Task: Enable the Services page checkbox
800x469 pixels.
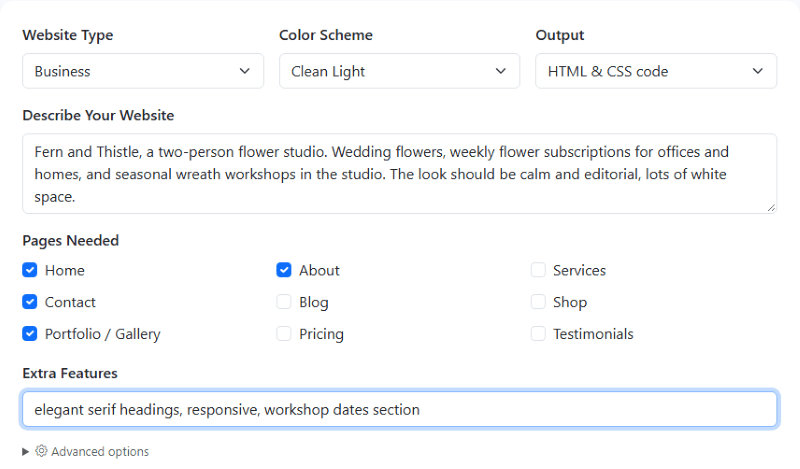Action: (538, 270)
